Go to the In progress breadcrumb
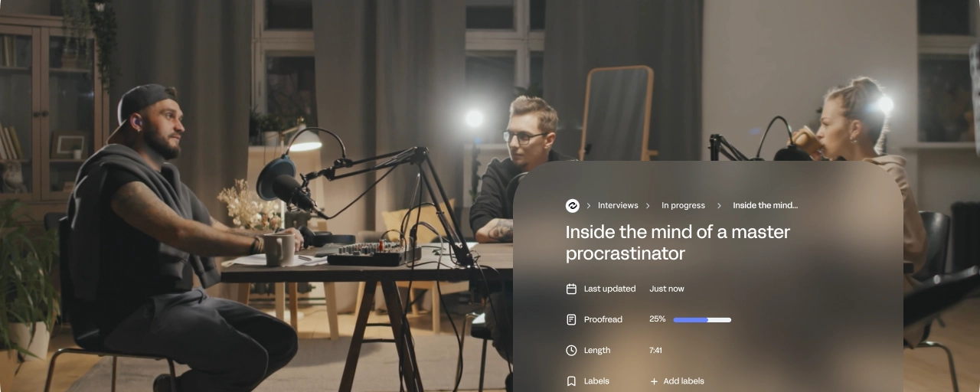 click(x=683, y=206)
